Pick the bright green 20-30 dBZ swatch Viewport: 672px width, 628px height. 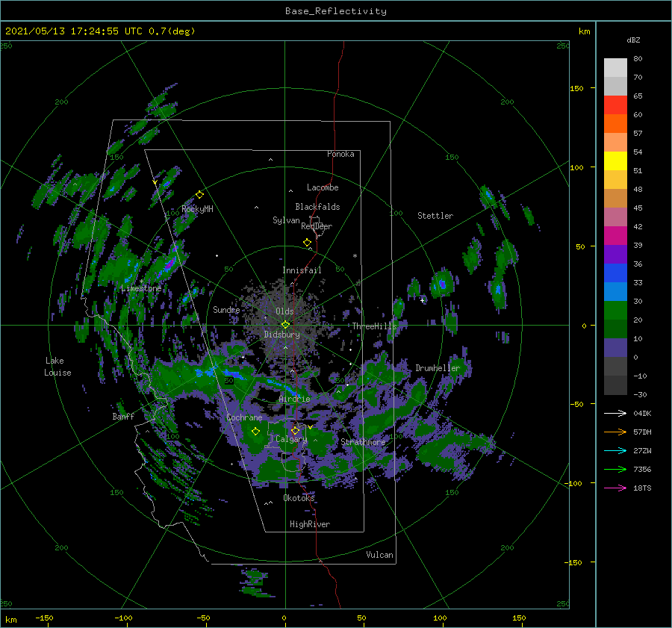click(x=615, y=310)
